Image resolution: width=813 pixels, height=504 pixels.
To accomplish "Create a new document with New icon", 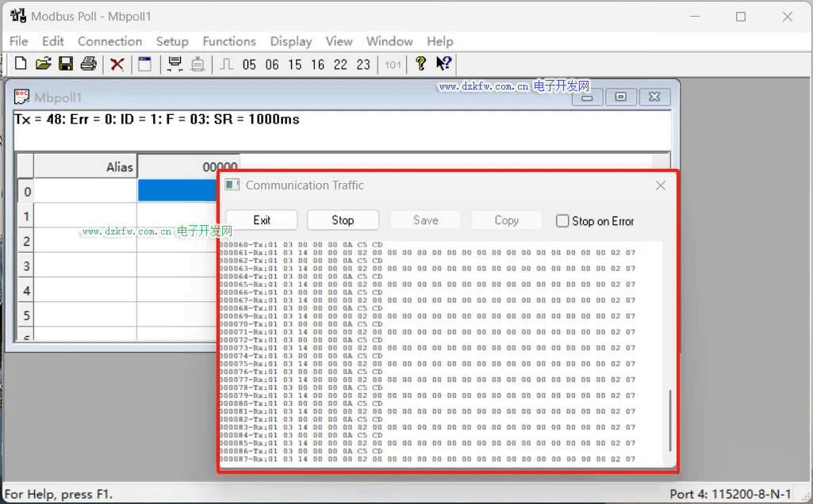I will (x=20, y=63).
